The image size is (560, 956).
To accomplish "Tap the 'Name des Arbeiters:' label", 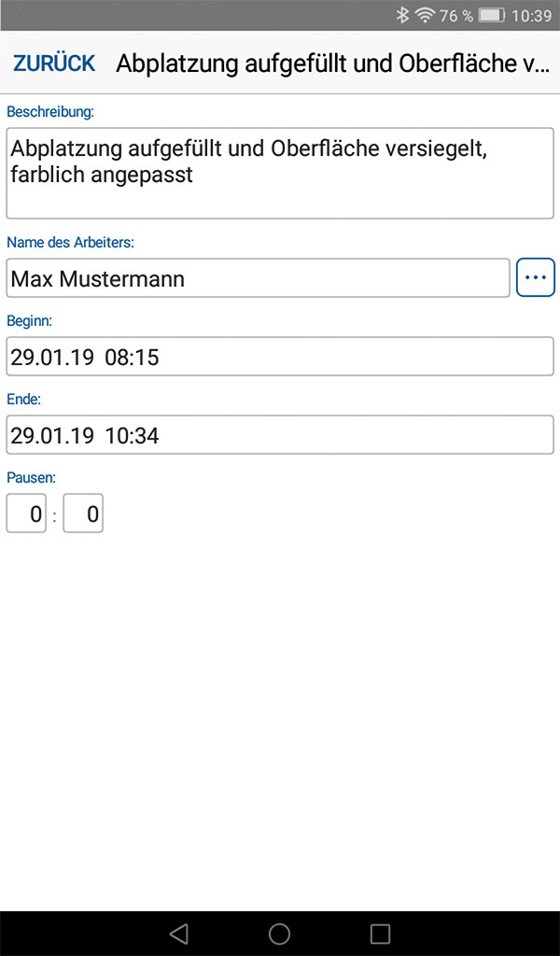I will tap(71, 243).
